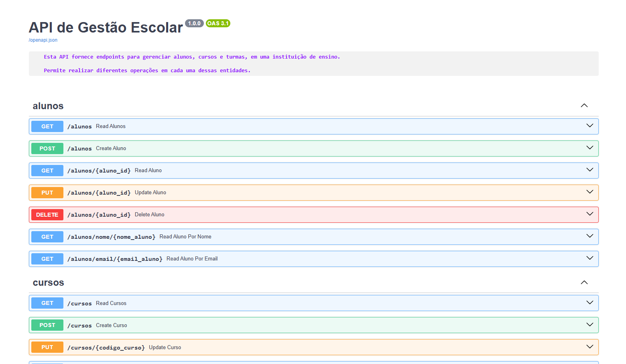Viewport: 626px width, 364px height.
Task: Click the POST badge for Create Curso
Action: pos(47,325)
